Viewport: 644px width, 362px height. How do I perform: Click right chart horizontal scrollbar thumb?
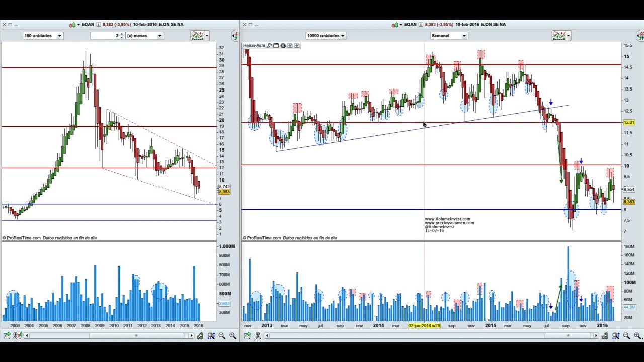coord(568,336)
